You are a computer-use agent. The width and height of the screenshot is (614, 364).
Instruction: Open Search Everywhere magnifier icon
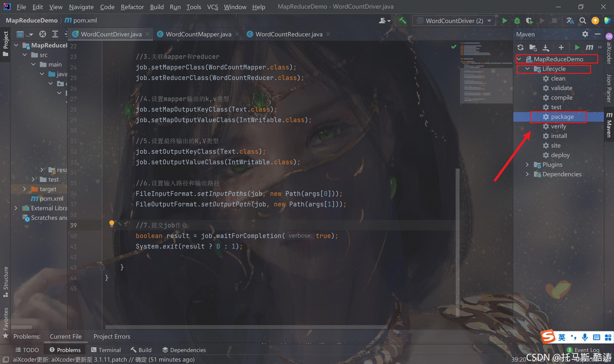tap(583, 21)
